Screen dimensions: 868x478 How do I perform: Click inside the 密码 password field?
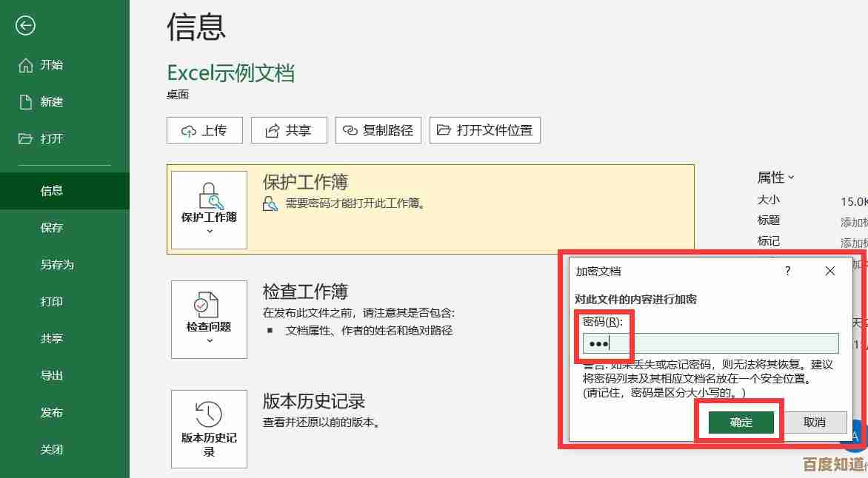704,343
